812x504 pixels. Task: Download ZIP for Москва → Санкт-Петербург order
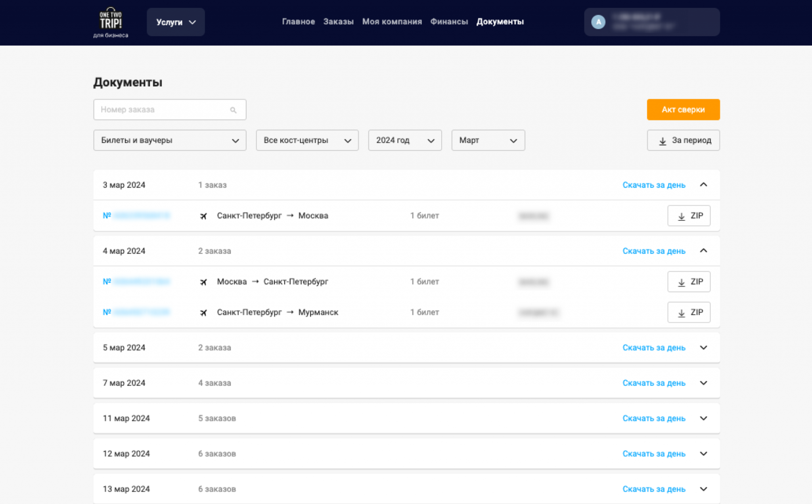688,282
